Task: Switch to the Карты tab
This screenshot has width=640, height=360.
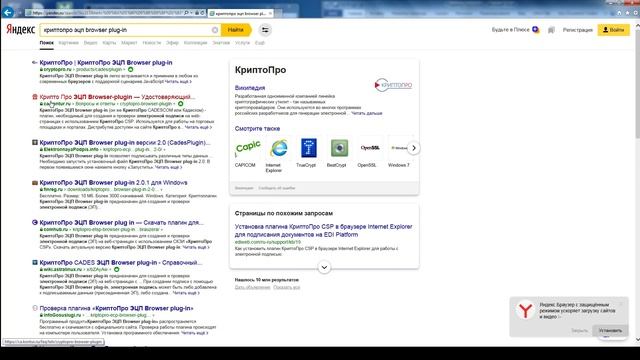Action: coord(109,43)
